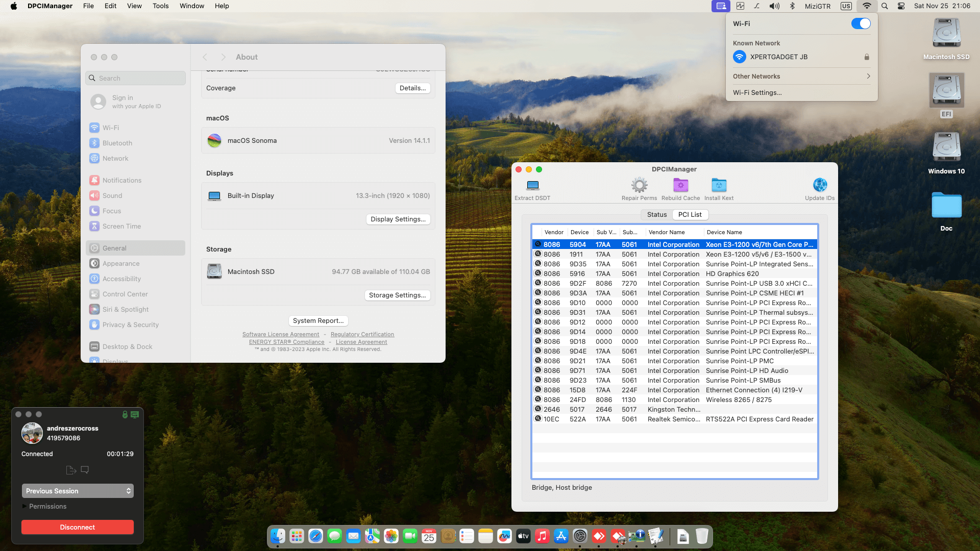Image resolution: width=980 pixels, height=551 pixels.
Task: Turn off the Wi-Fi switch
Action: 861,23
